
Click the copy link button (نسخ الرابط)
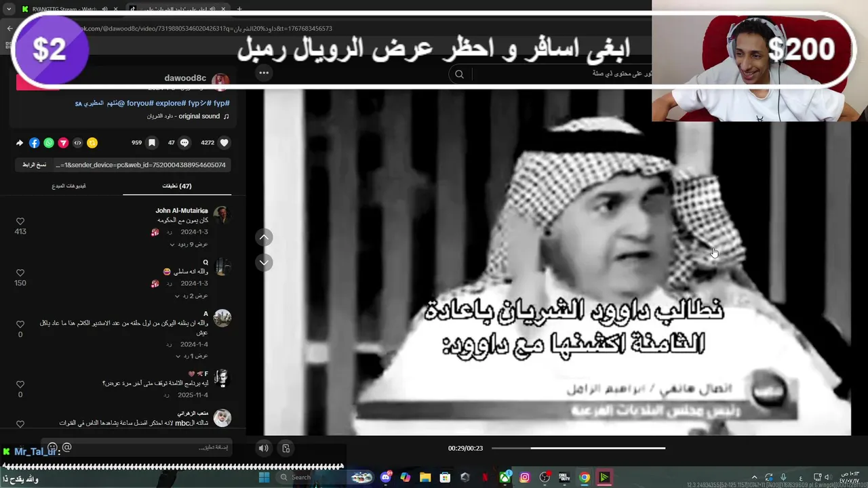35,165
